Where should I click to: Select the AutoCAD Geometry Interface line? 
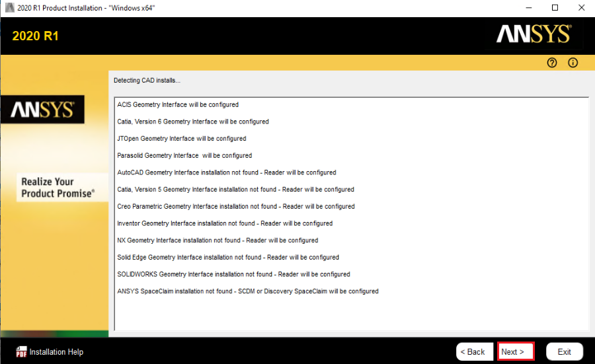click(x=227, y=172)
